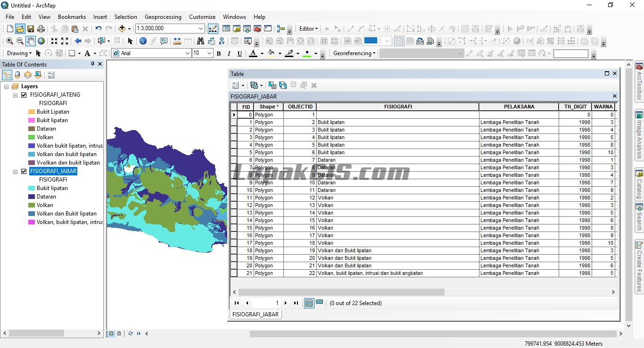This screenshot has height=348, width=644.
Task: Select the Zoom In tool
Action: 9,41
